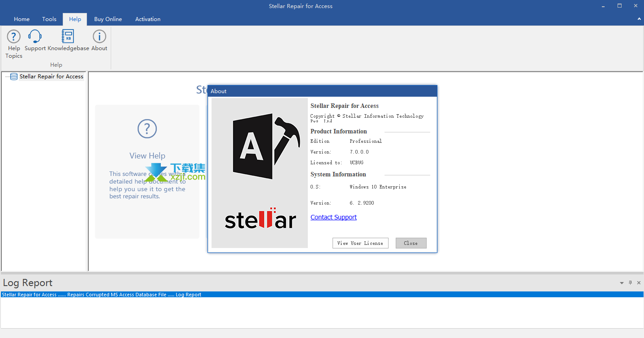Click the View Help question mark icon
This screenshot has width=644, height=338.
tap(147, 129)
